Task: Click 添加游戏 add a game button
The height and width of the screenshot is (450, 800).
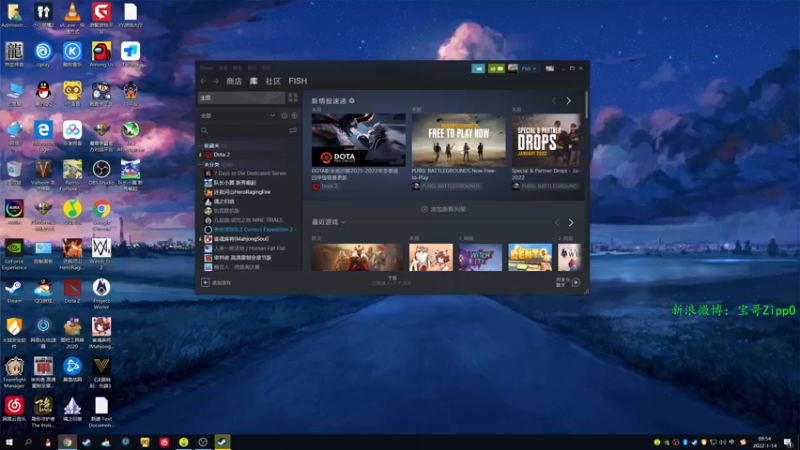Action: click(x=216, y=283)
